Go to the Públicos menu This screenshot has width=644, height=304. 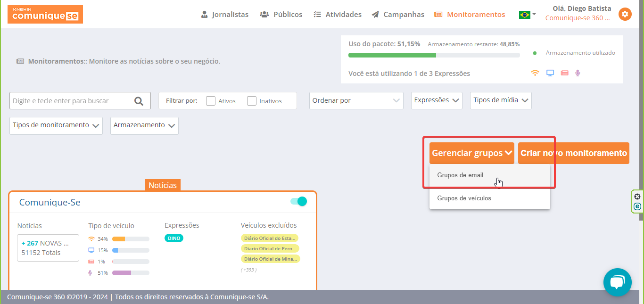coord(281,15)
